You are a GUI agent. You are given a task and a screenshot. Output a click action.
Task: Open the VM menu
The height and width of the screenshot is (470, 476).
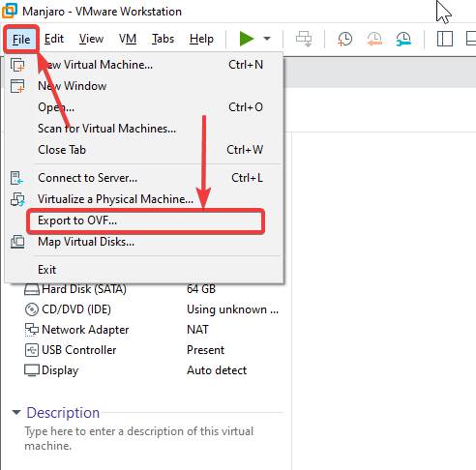pos(128,39)
